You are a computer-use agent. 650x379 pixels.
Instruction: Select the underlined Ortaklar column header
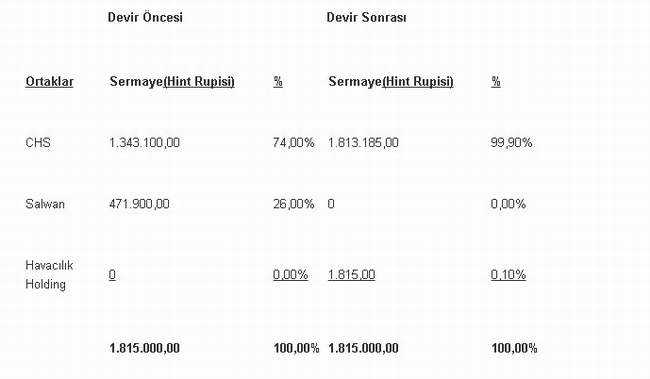pyautogui.click(x=49, y=81)
